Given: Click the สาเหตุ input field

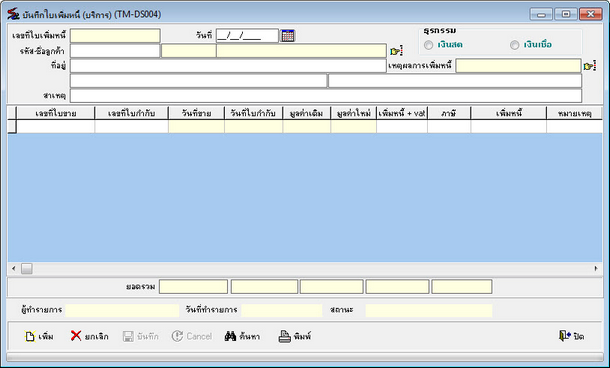Looking at the screenshot, I should click(x=326, y=95).
